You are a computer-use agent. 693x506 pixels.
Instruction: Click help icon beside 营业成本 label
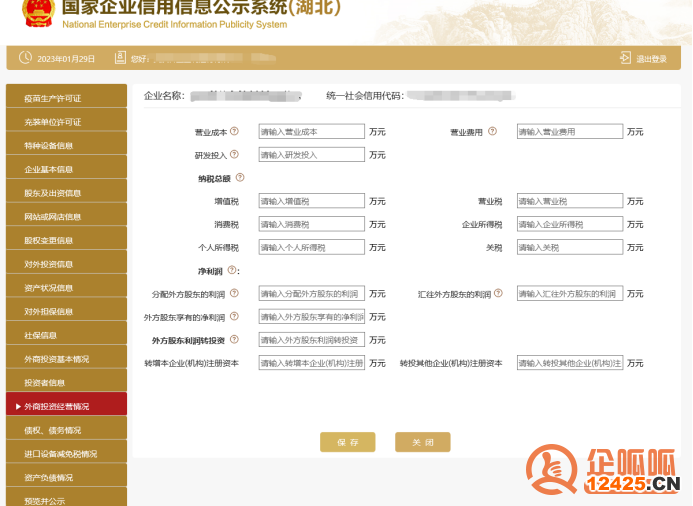pos(234,131)
